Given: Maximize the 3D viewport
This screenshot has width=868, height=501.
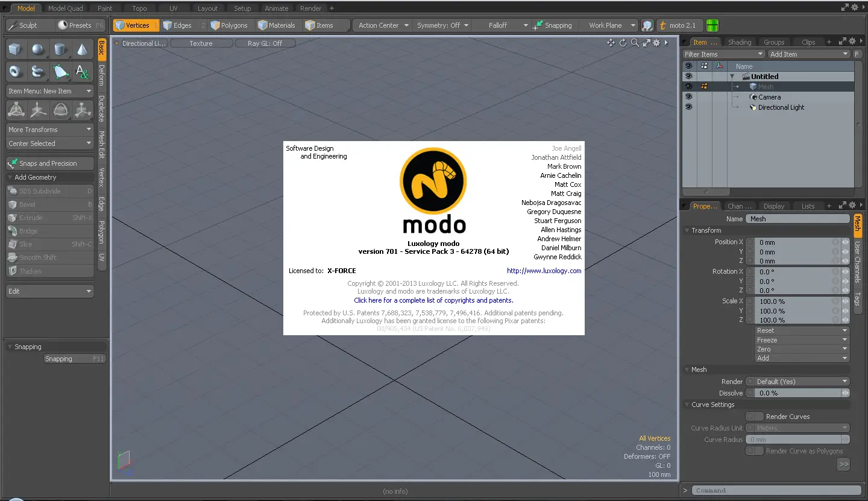Looking at the screenshot, I should click(646, 43).
